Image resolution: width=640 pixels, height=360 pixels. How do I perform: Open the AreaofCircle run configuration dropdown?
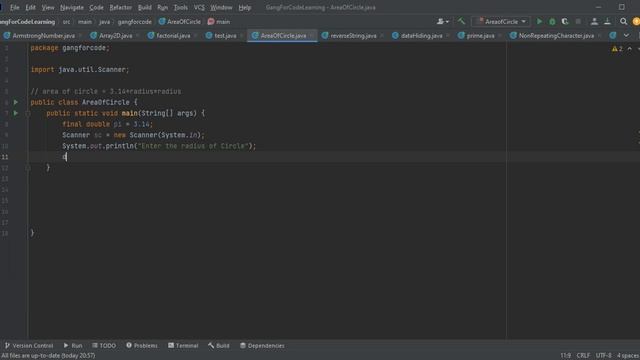502,22
